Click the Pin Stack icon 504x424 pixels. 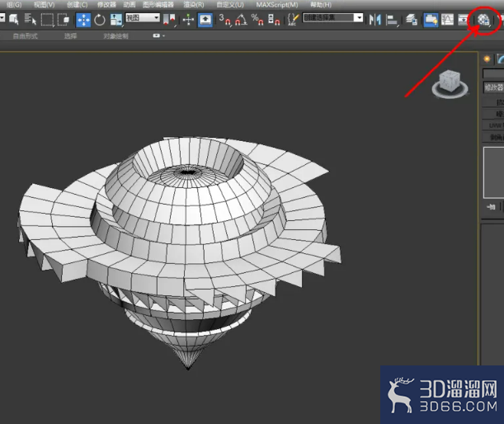coord(491,207)
